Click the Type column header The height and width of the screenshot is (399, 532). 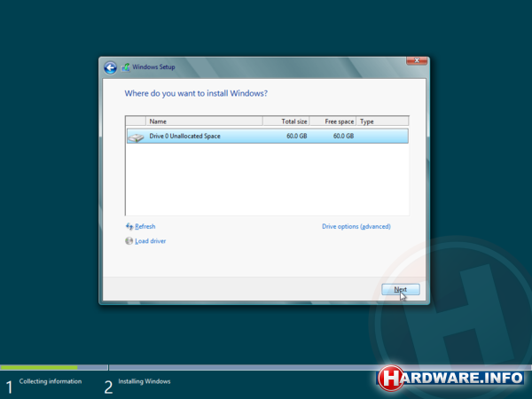383,121
